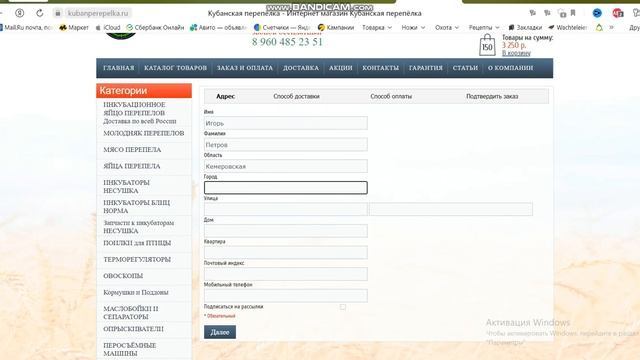Open the Mail.Ru почта bookmark
Viewport: 640px width, 360px height.
click(27, 27)
